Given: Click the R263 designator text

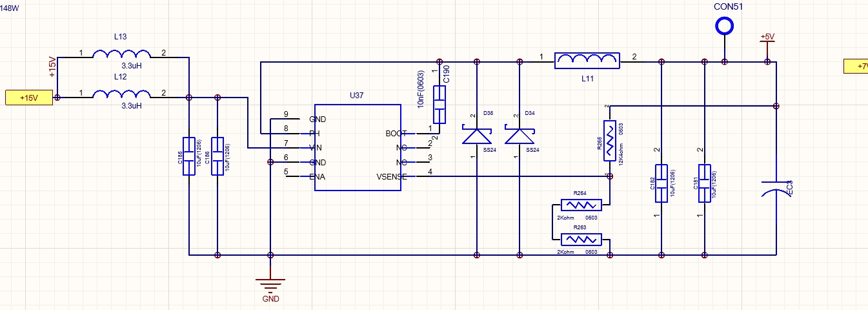Looking at the screenshot, I should (x=580, y=228).
